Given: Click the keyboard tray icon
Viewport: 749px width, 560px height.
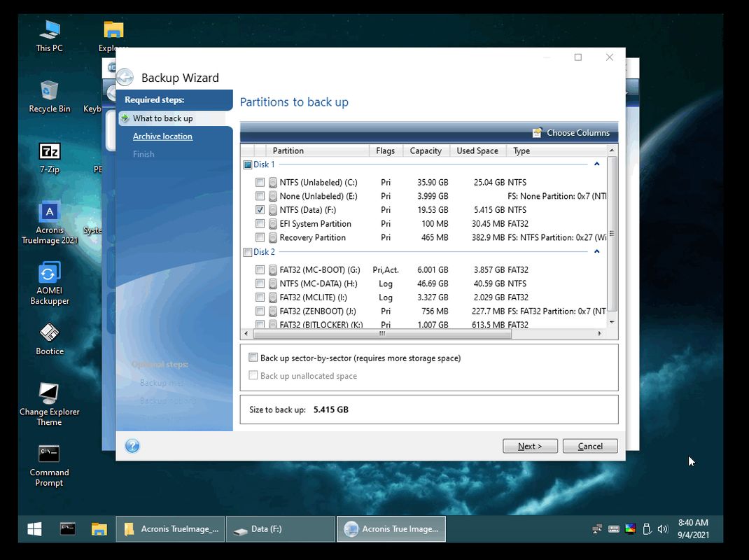Looking at the screenshot, I should pyautogui.click(x=614, y=529).
